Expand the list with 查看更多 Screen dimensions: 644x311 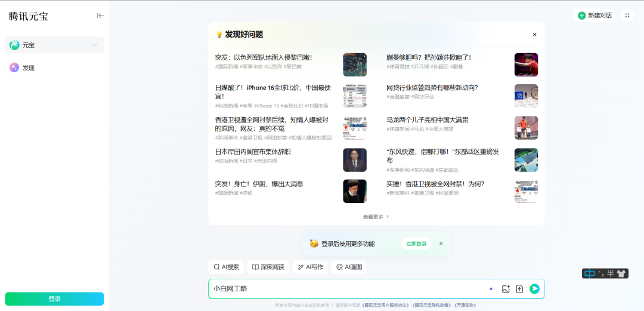[376, 217]
